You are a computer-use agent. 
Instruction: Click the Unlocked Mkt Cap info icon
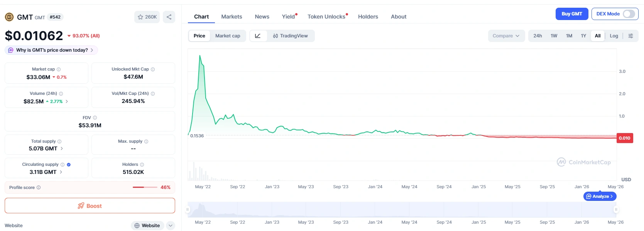point(153,69)
